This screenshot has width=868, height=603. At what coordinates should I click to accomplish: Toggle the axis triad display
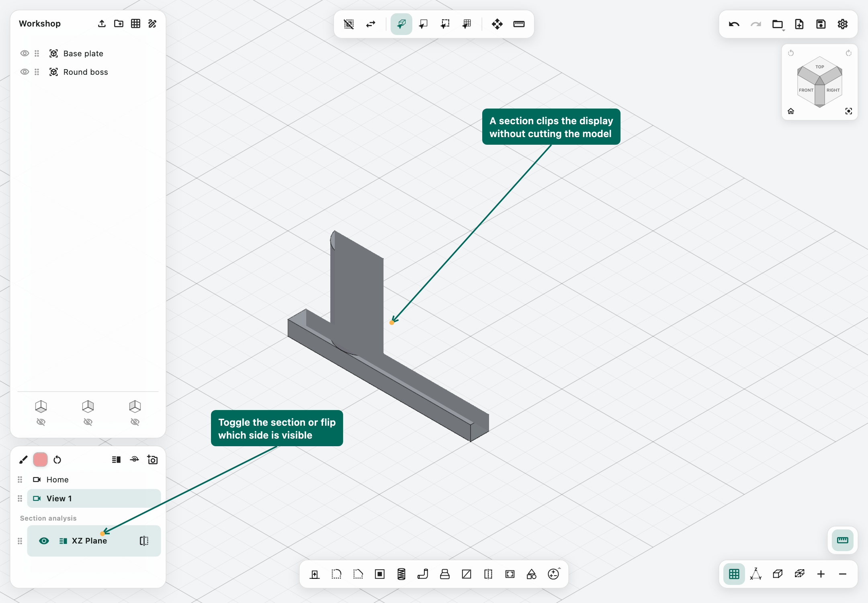(756, 574)
